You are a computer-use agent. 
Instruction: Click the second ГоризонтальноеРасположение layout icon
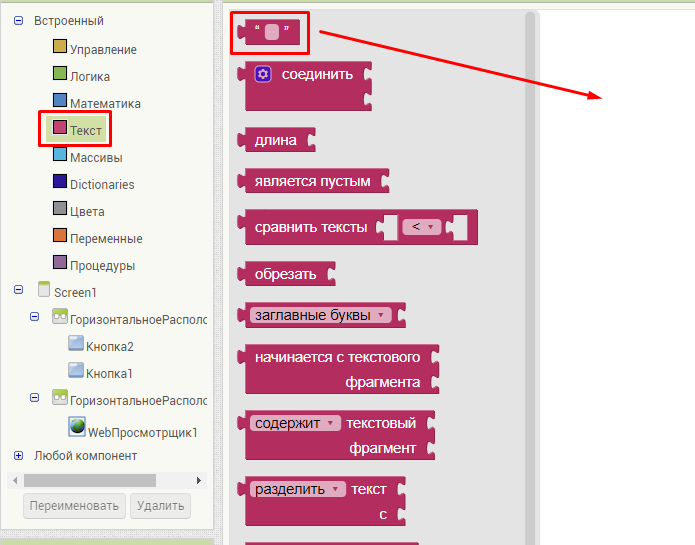tap(59, 399)
